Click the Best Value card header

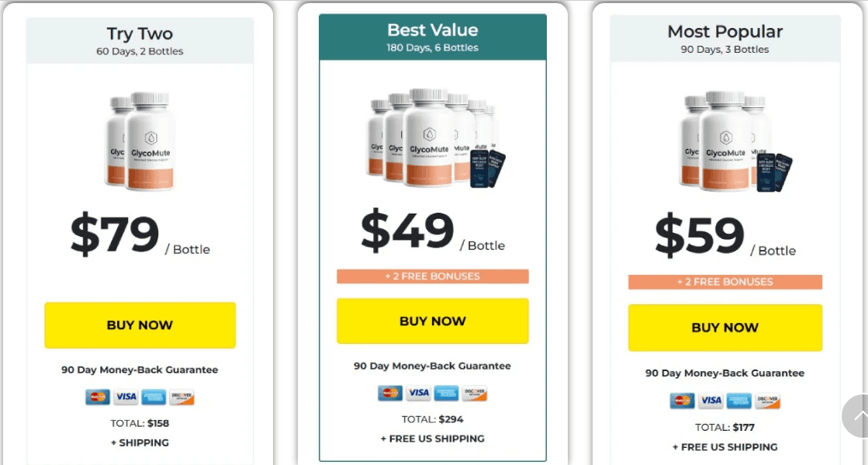click(x=432, y=35)
